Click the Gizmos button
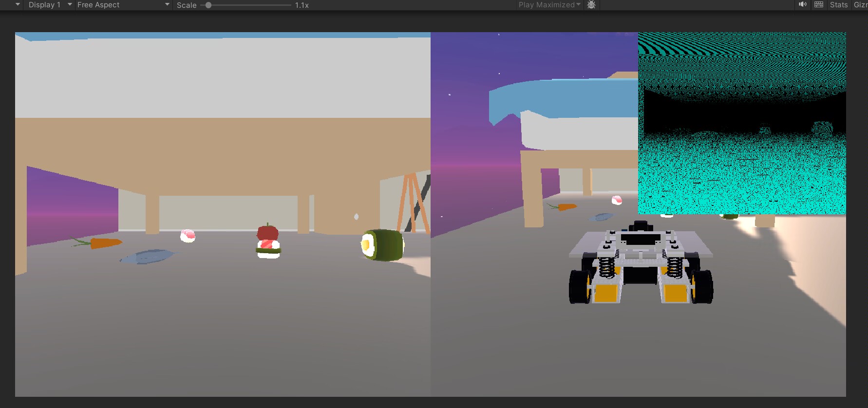The width and height of the screenshot is (868, 408). [x=860, y=5]
